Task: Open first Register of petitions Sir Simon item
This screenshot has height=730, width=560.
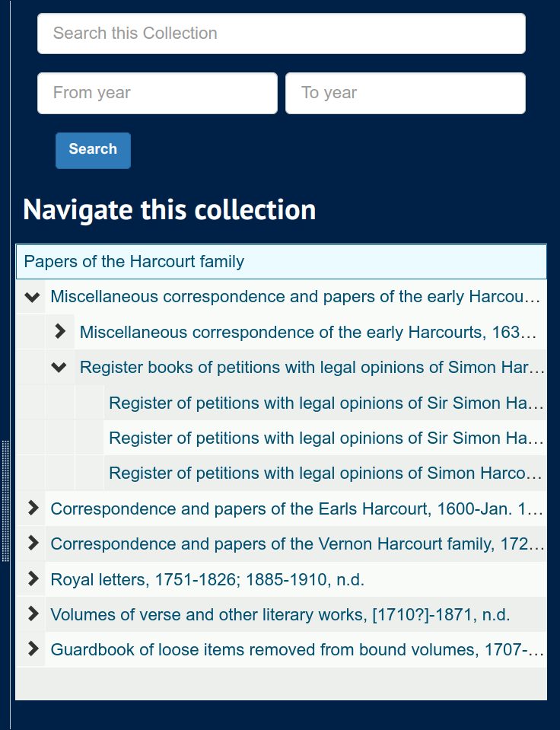Action: [x=326, y=403]
